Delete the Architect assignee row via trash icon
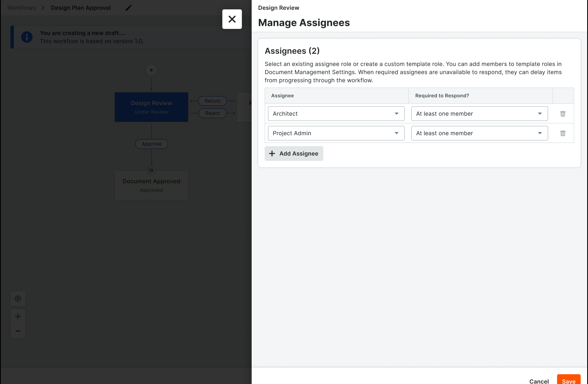Viewport: 588px width, 384px height. [563, 113]
